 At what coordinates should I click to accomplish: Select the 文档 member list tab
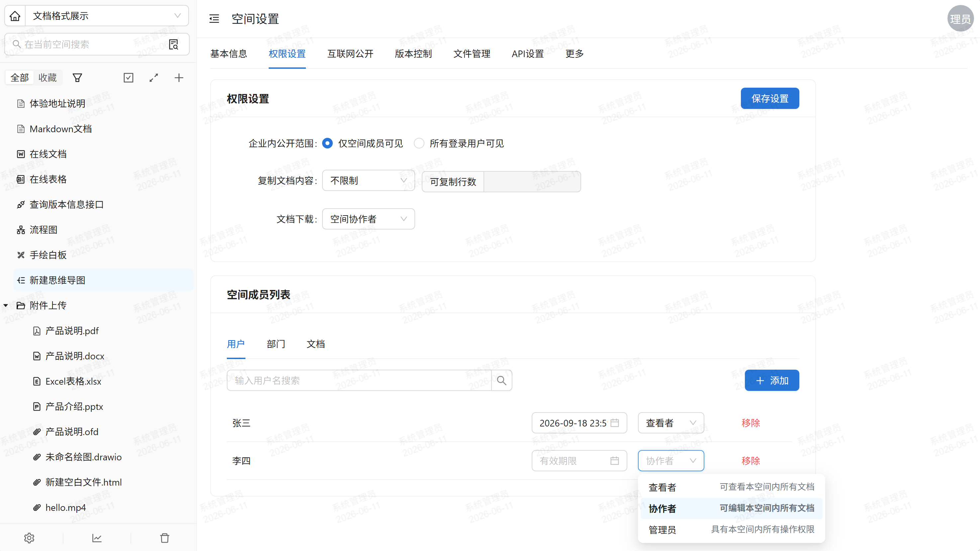(316, 344)
